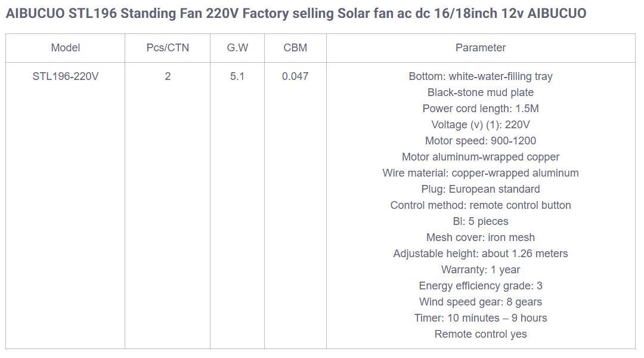Select the CBM column header
This screenshot has width=644, height=358.
(295, 48)
